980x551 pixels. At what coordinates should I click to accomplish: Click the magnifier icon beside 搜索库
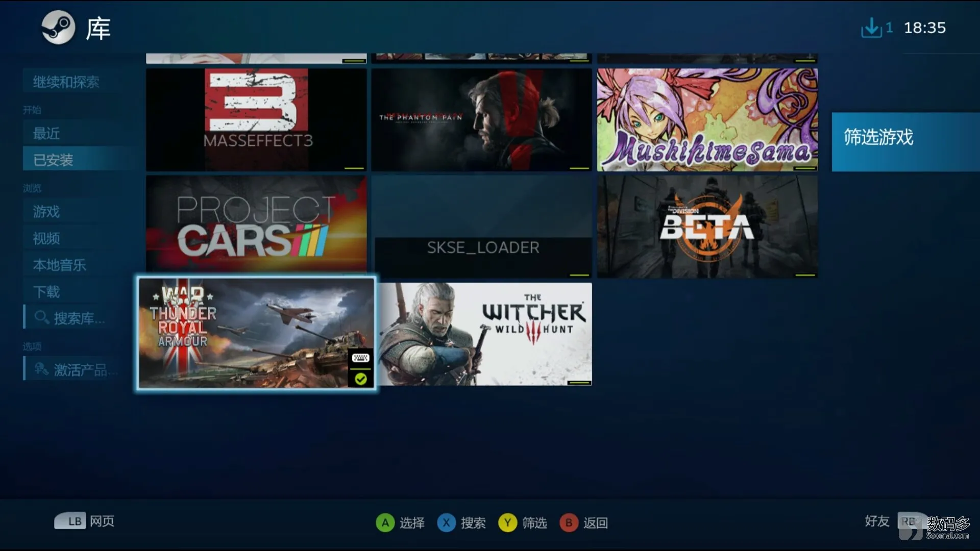tap(42, 317)
